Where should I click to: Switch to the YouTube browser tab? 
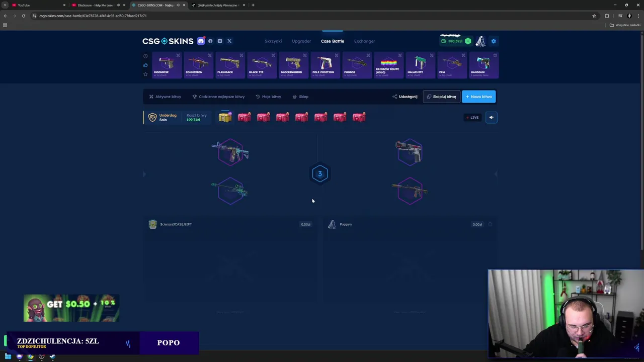pyautogui.click(x=39, y=5)
